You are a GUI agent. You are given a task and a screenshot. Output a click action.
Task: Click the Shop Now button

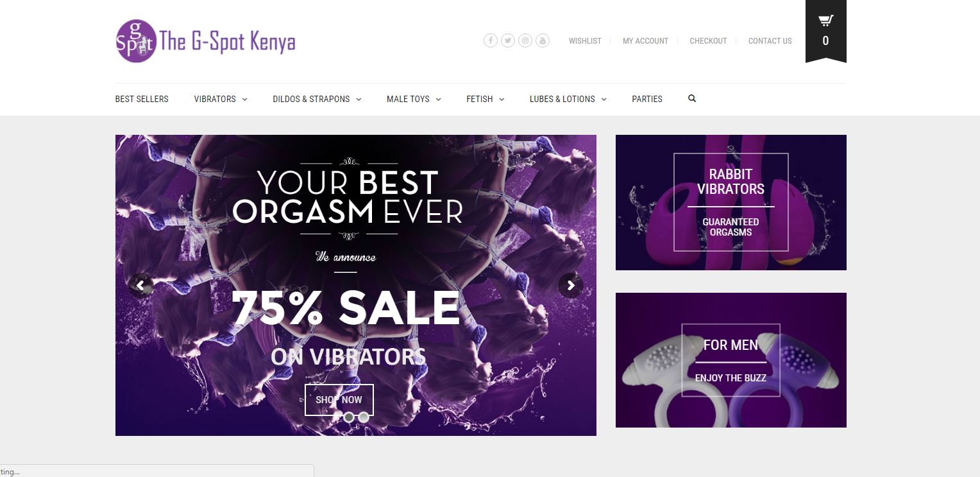(x=339, y=399)
